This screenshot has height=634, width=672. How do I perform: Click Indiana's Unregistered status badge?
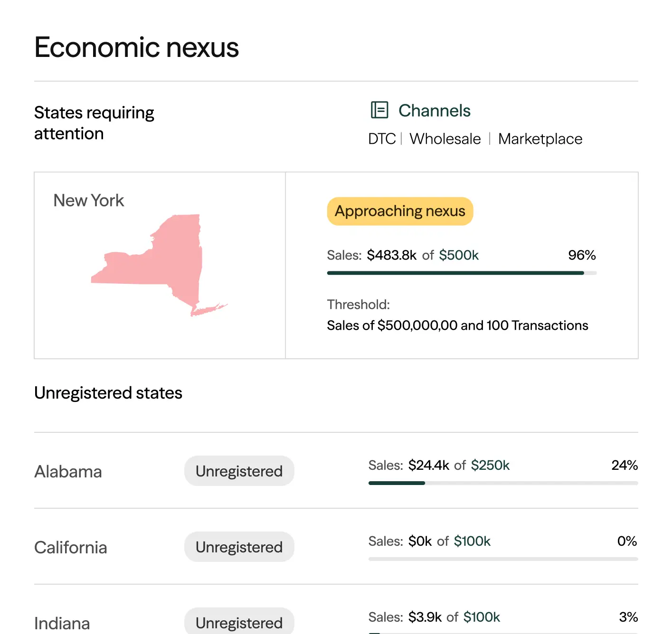coord(239,622)
